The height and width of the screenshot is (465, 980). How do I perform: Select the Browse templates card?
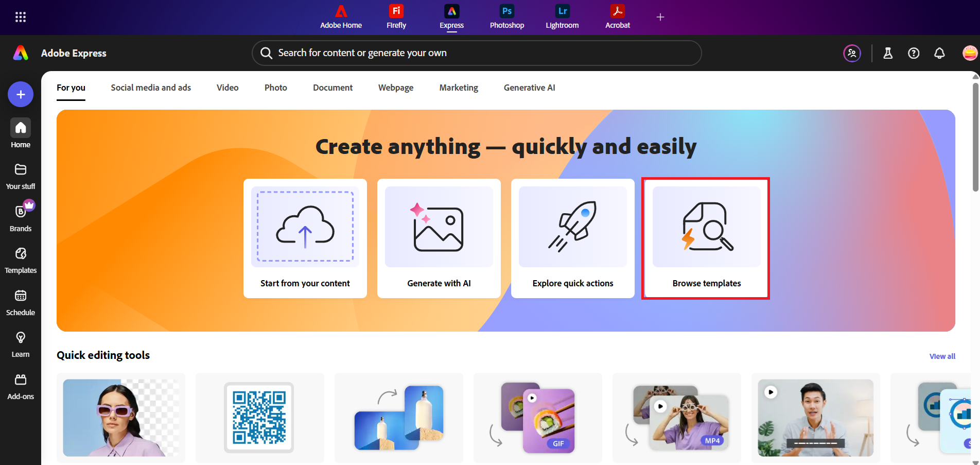705,238
